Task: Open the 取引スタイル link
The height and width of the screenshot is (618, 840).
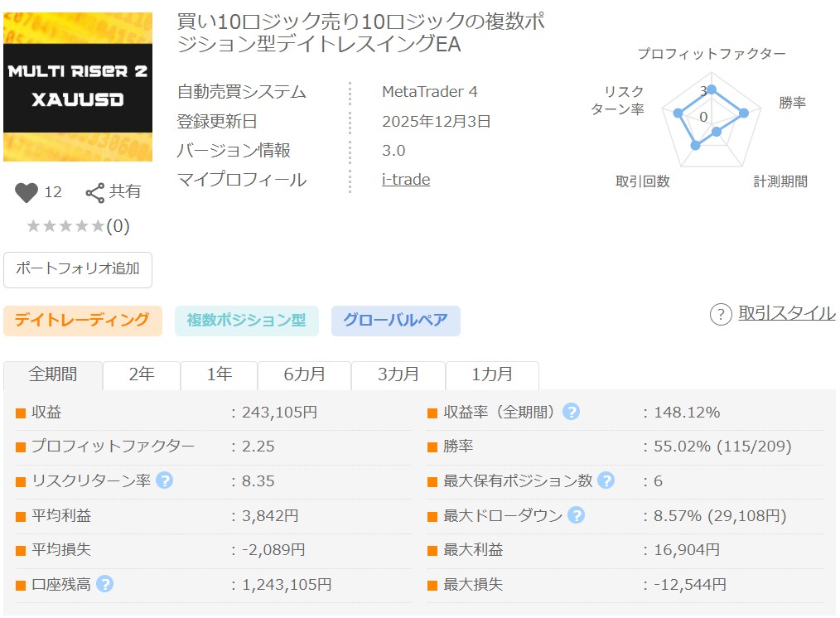Action: pos(786,313)
